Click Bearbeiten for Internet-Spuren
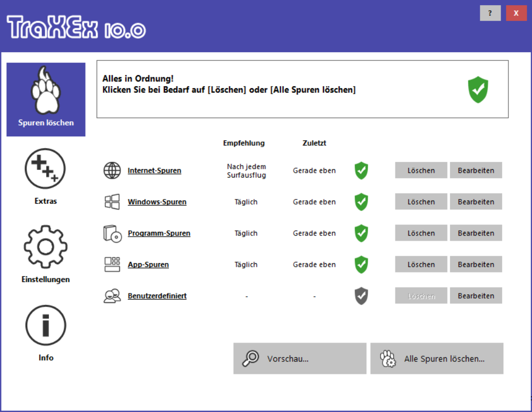532x412 pixels. pos(476,170)
